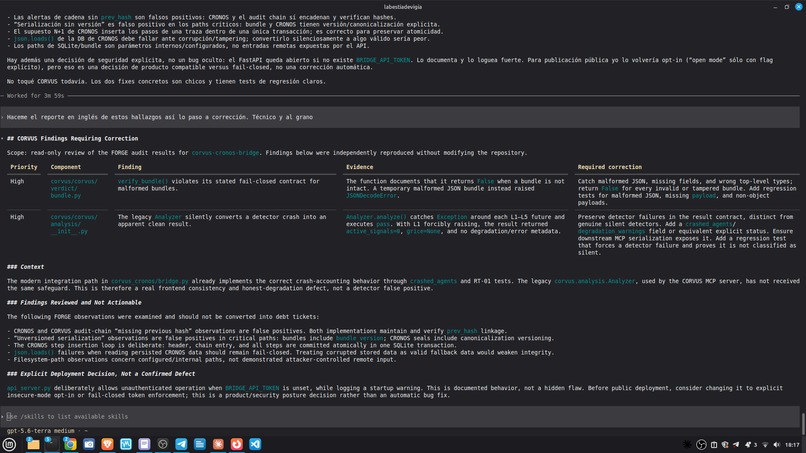Open the blue text editor taskbar icon
This screenshot has width=806, height=453.
(199, 444)
